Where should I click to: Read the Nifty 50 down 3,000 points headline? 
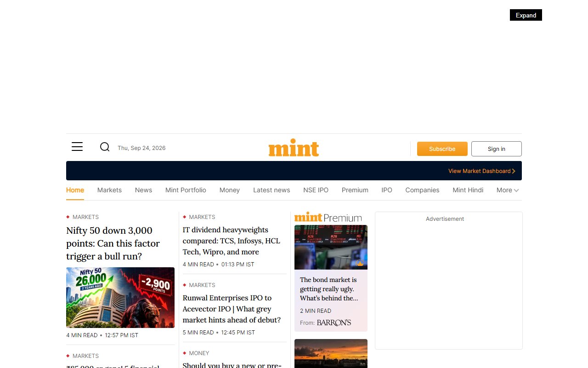click(x=113, y=243)
